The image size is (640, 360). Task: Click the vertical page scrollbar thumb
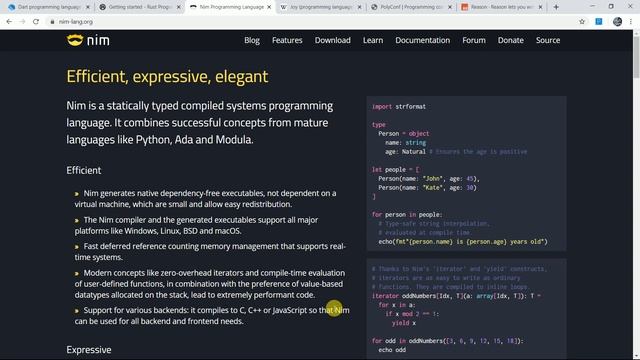[x=636, y=57]
